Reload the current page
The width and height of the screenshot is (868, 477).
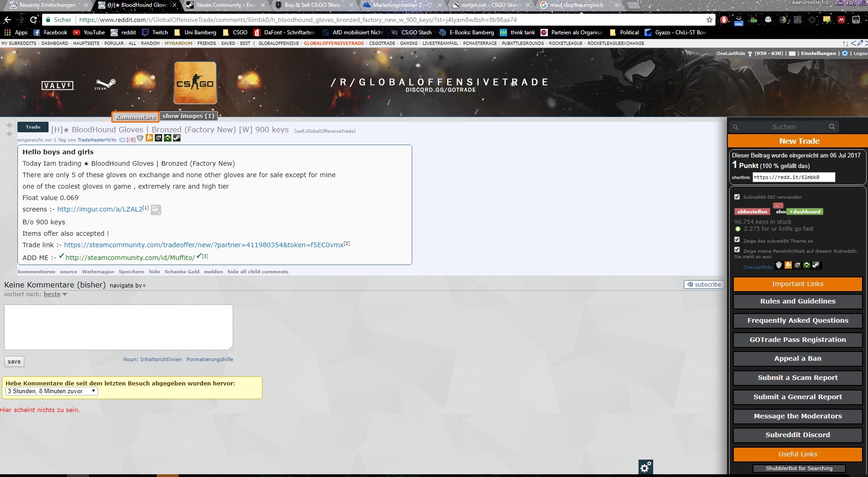point(33,20)
